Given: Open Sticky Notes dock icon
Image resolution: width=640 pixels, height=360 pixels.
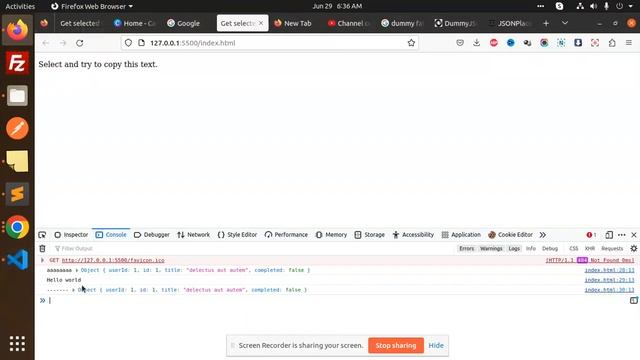Looking at the screenshot, I should pyautogui.click(x=17, y=161).
